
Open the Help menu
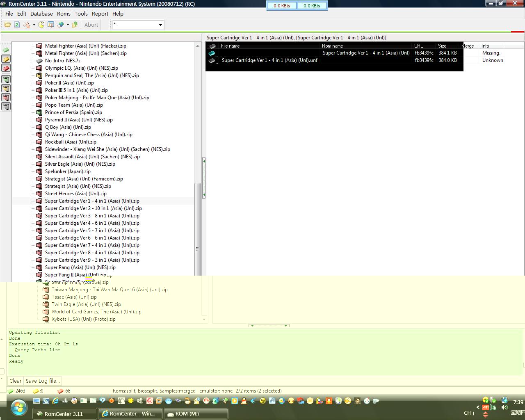[x=118, y=14]
